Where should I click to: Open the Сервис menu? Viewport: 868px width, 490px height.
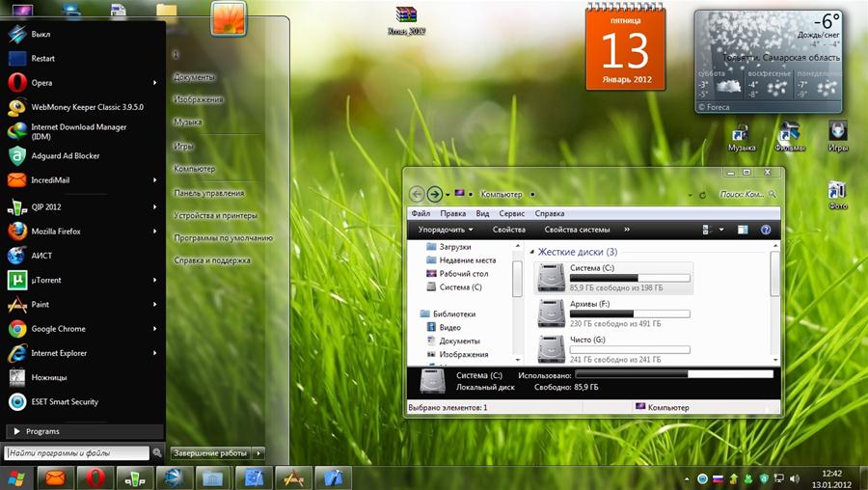pos(512,213)
